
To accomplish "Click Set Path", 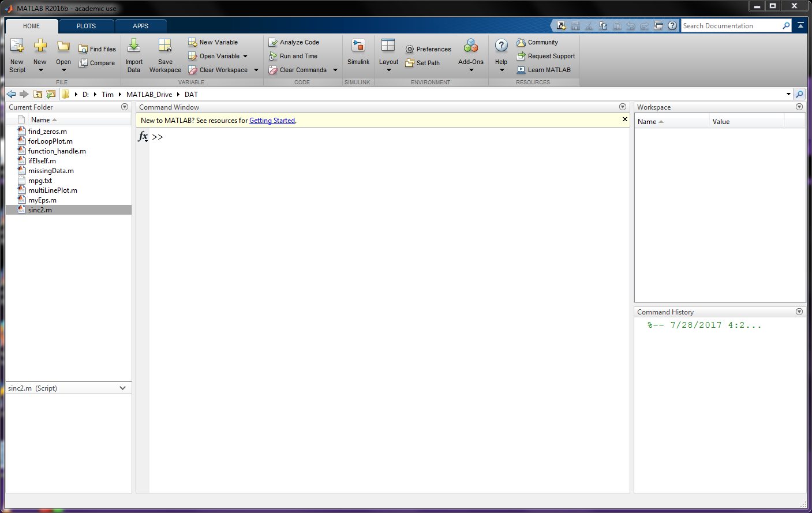I will click(422, 63).
